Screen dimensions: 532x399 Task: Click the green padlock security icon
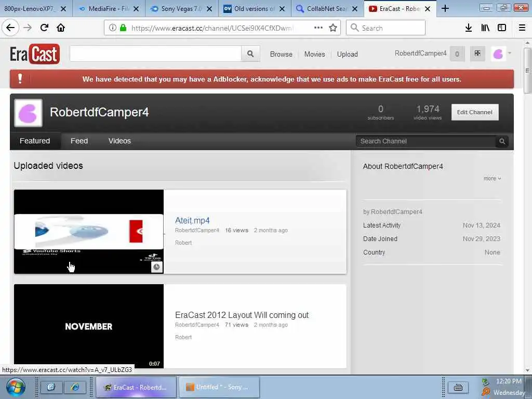tap(123, 28)
